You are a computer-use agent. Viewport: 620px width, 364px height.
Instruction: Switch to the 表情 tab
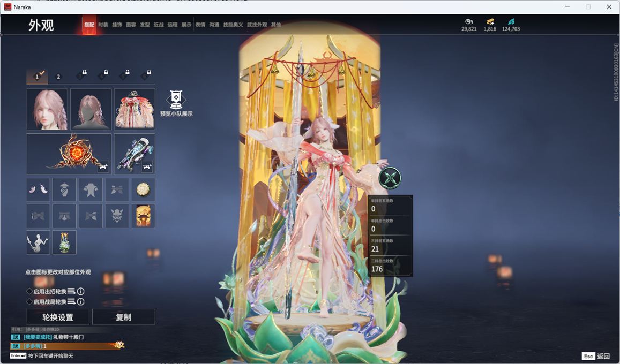tap(200, 25)
